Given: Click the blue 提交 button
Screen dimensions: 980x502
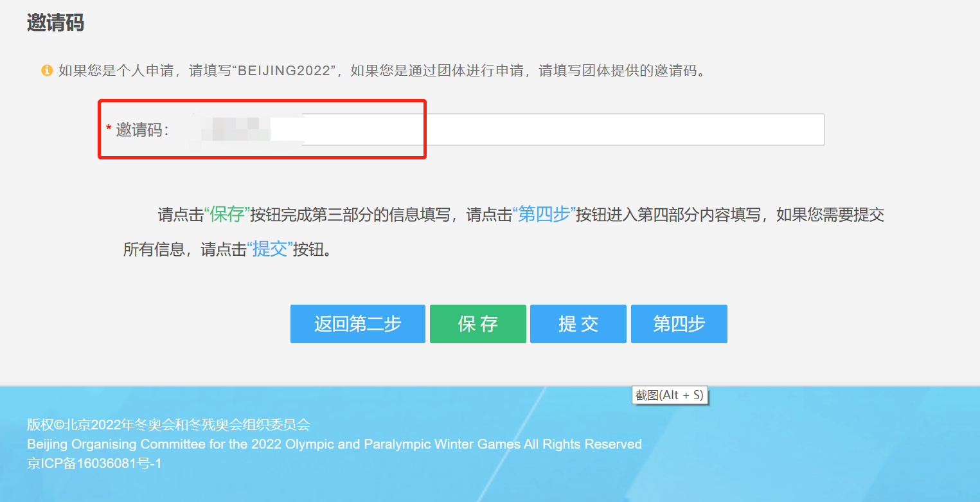Looking at the screenshot, I should pos(578,324).
